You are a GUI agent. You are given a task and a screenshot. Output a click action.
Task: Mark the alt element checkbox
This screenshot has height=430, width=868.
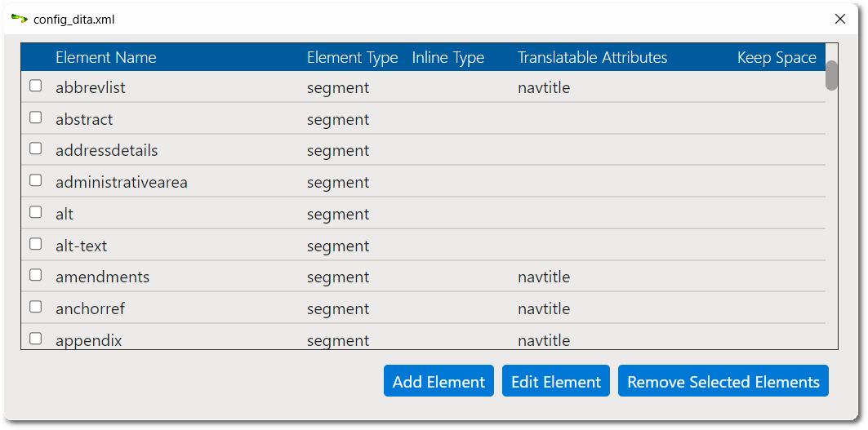coord(35,212)
